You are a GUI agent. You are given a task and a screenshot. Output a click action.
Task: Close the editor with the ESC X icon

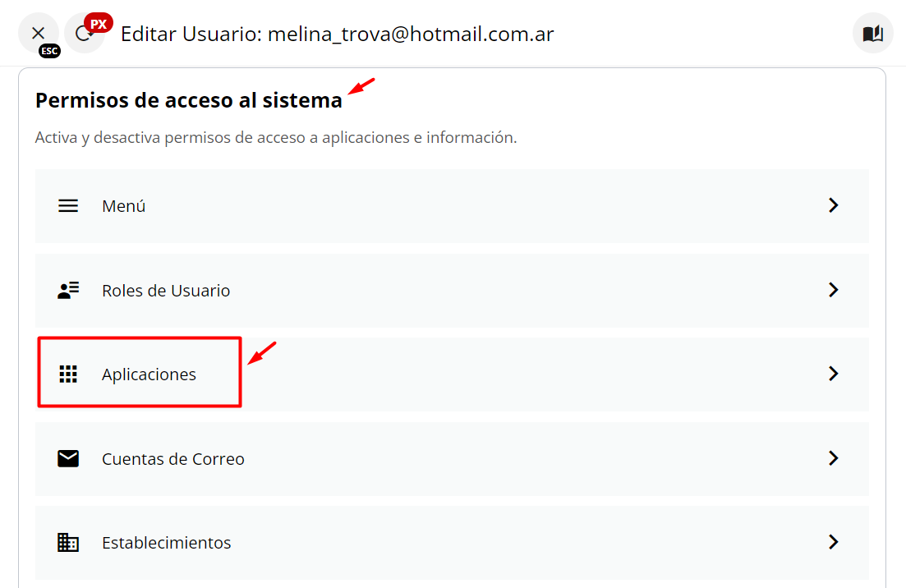click(x=39, y=33)
